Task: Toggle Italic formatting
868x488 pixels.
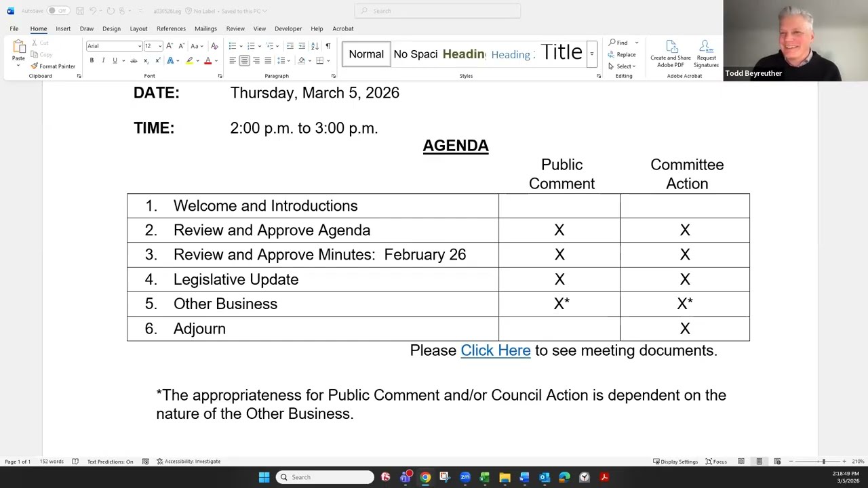Action: [103, 60]
